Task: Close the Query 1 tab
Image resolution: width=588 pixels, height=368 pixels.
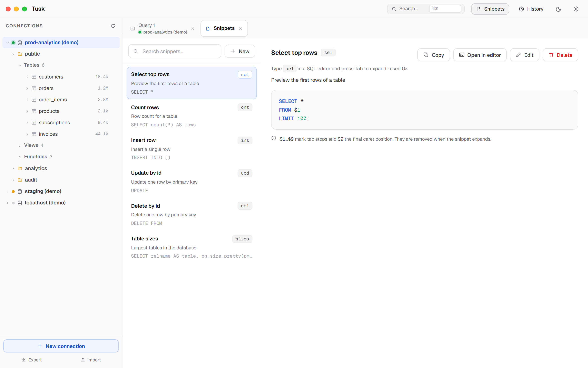Action: point(193,29)
